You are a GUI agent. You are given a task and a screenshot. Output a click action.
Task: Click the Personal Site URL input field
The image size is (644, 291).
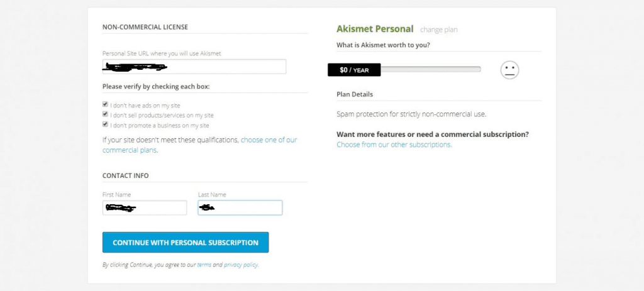click(194, 67)
